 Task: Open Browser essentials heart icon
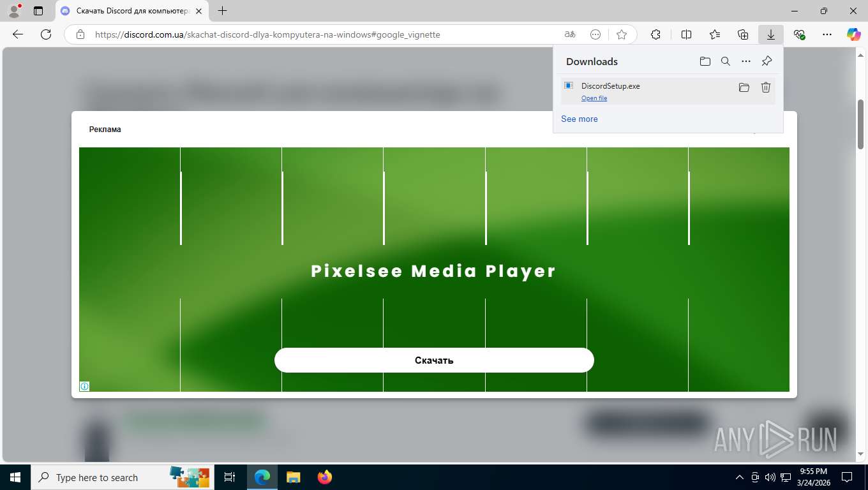(799, 34)
